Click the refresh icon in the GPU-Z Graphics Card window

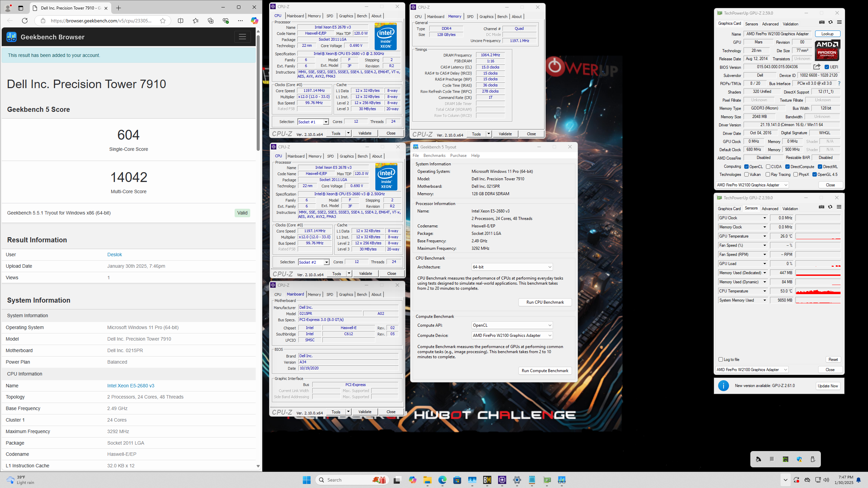(830, 22)
